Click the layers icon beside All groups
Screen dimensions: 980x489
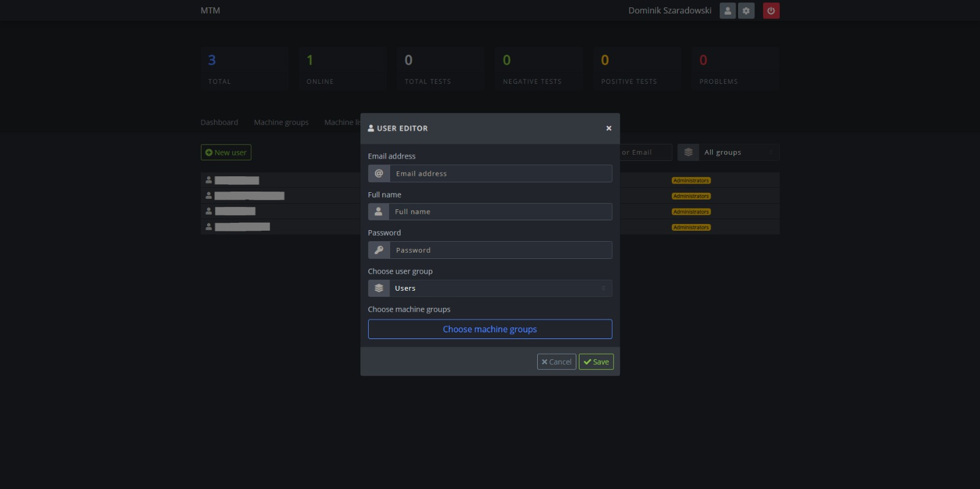coord(688,152)
